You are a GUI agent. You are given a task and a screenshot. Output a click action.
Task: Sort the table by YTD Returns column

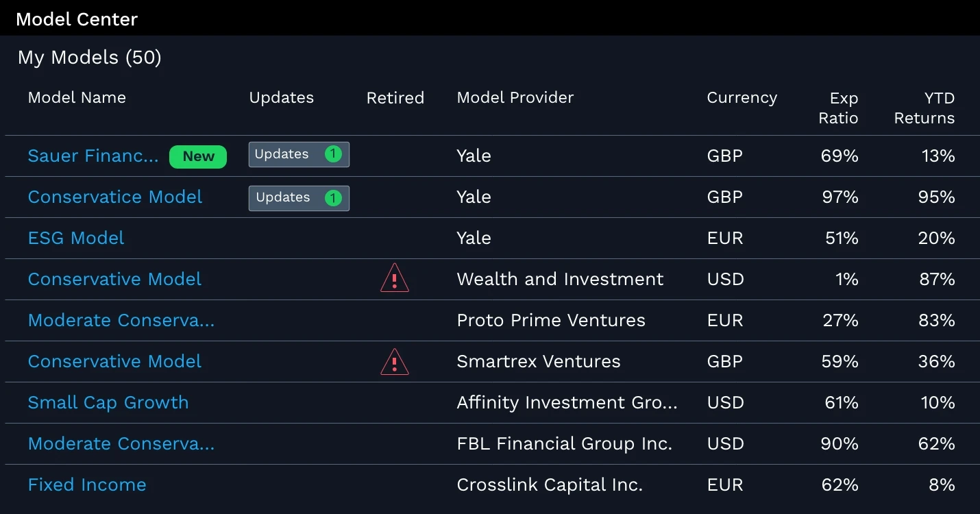pyautogui.click(x=924, y=108)
